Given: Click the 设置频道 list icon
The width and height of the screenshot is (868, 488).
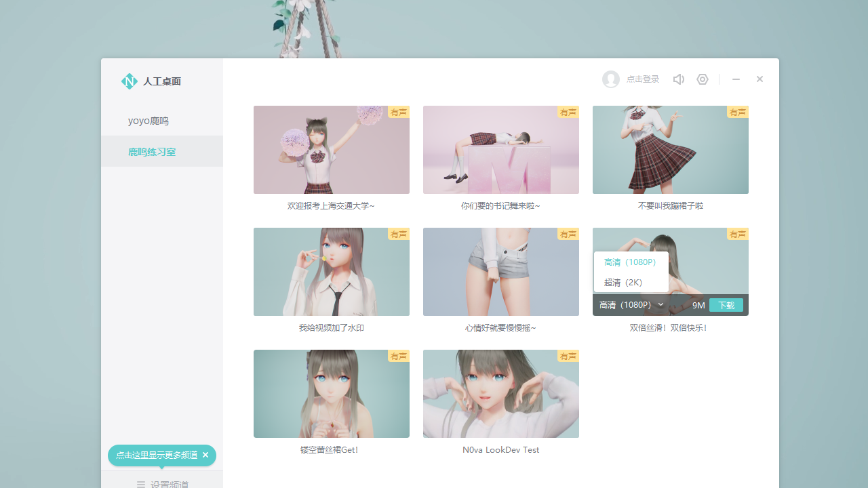Looking at the screenshot, I should pyautogui.click(x=141, y=484).
